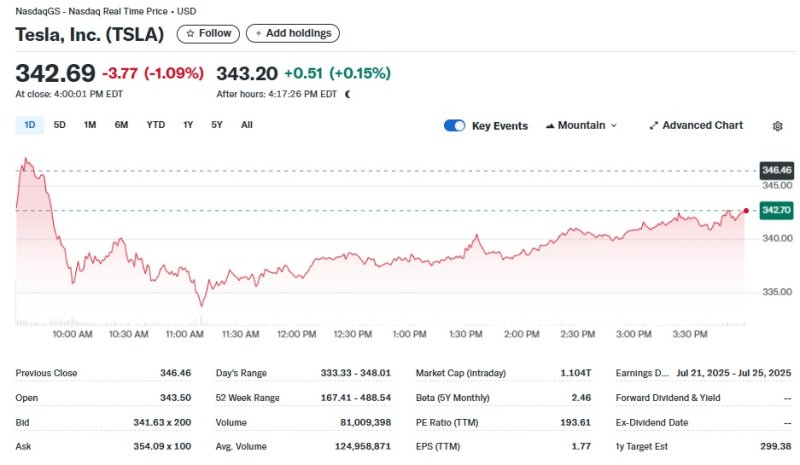Show year-to-date with YTD tab
800x465 pixels.
(156, 125)
